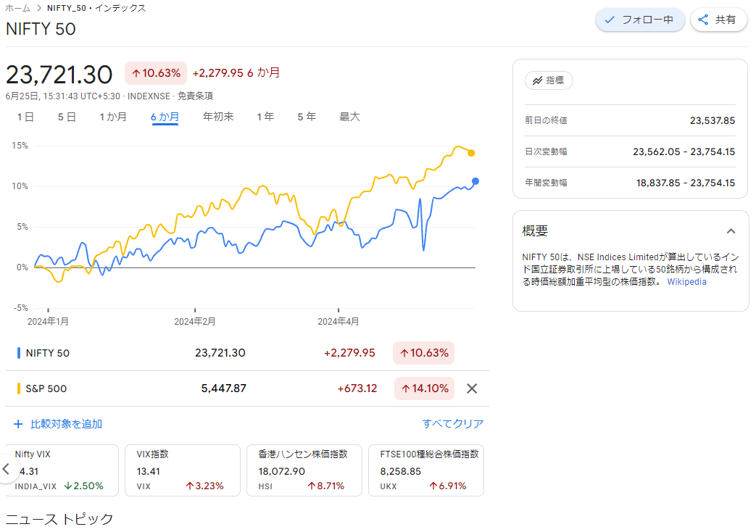Click the フォロー中 button
The image size is (756, 532).
pyautogui.click(x=640, y=20)
